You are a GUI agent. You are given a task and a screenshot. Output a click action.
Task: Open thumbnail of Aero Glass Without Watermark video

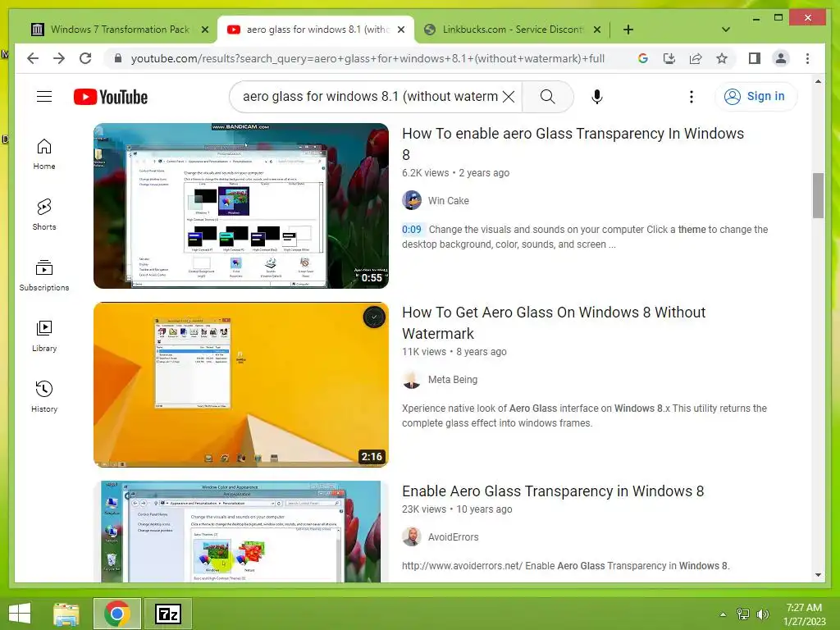[x=241, y=385]
